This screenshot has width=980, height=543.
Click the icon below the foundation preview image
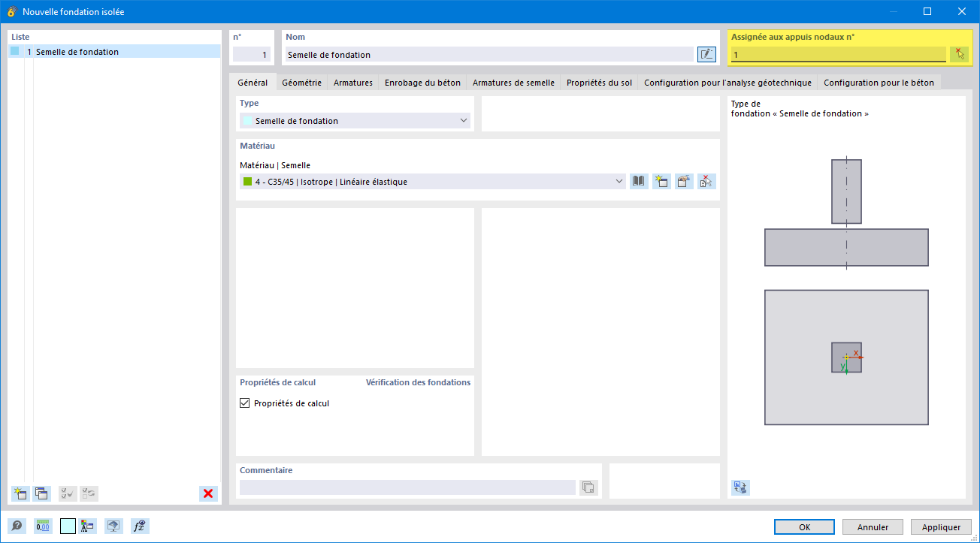740,487
